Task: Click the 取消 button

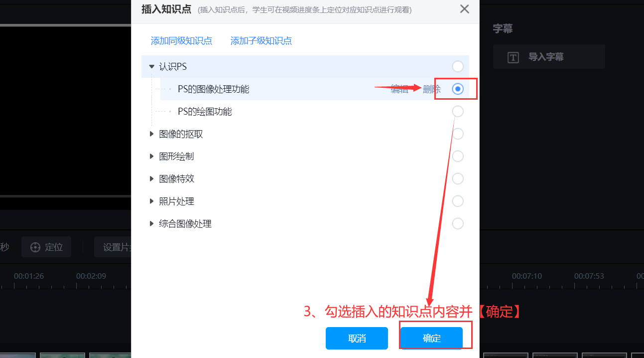Action: [357, 338]
